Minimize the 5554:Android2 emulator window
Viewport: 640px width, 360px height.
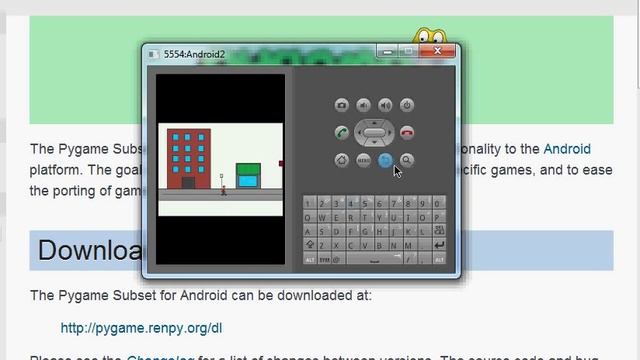[387, 51]
